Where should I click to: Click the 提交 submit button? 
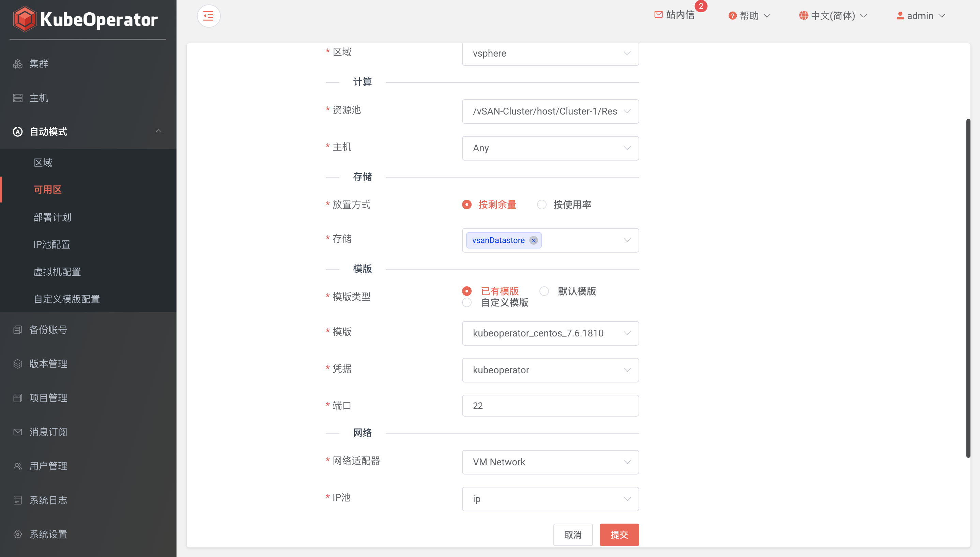click(619, 535)
